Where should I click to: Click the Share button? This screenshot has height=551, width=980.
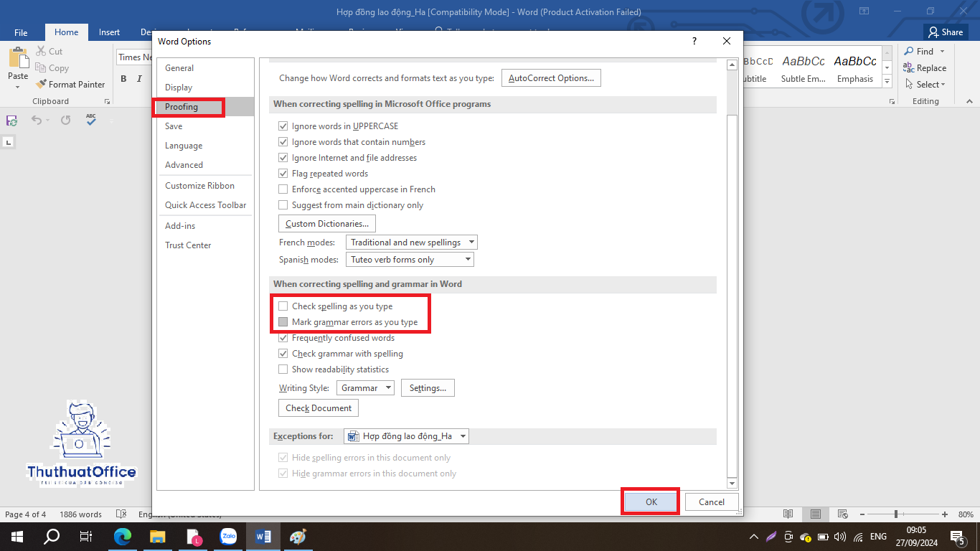pos(946,32)
